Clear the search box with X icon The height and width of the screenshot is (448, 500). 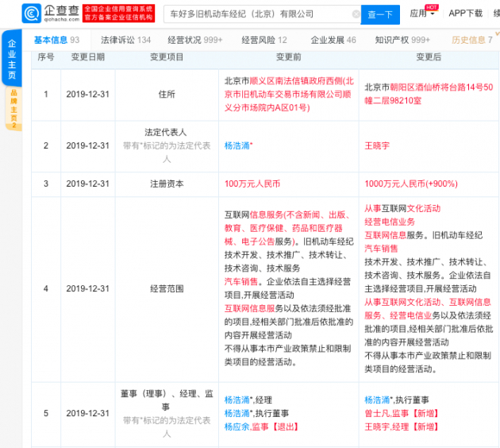356,14
